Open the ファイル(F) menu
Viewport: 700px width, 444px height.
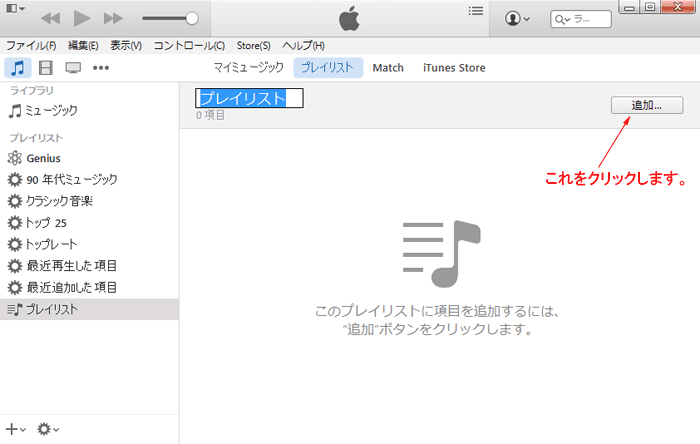(31, 46)
